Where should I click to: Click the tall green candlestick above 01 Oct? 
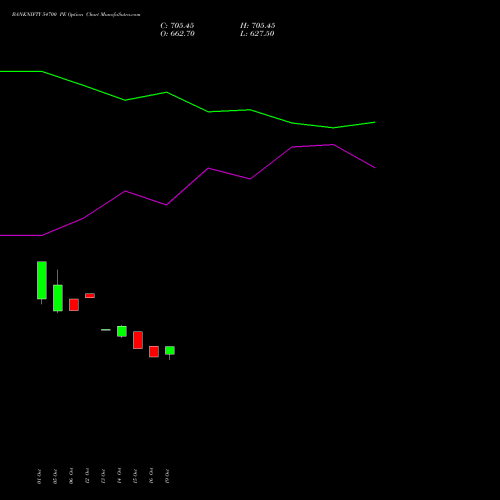coord(42,280)
